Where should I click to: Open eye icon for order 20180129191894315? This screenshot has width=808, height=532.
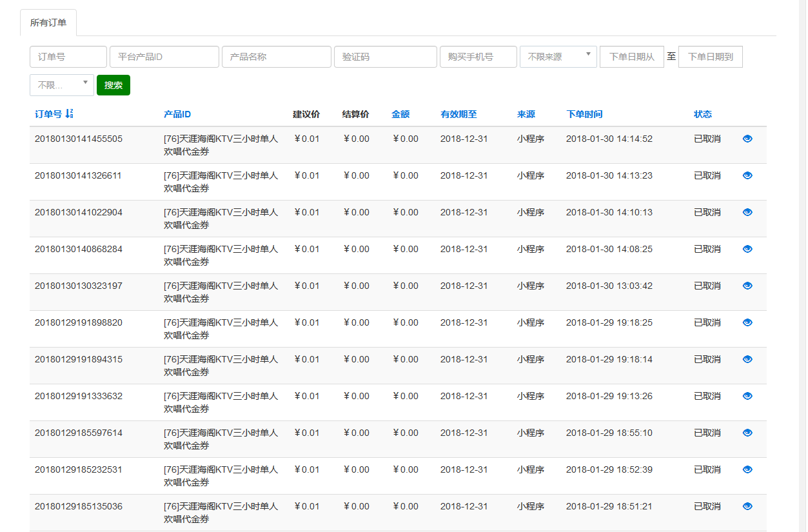point(747,359)
